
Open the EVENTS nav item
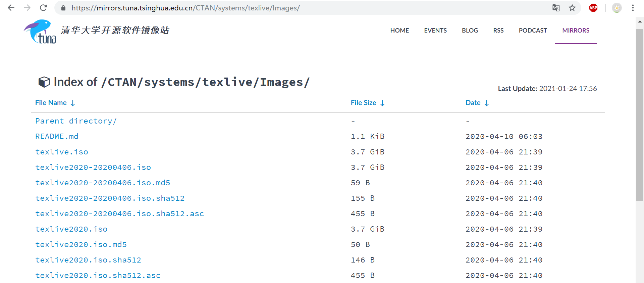pos(435,31)
